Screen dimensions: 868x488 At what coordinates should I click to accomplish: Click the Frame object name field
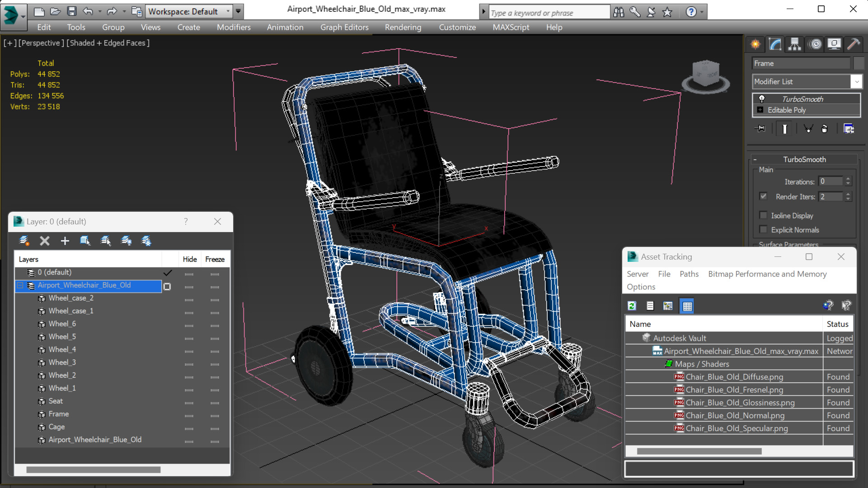[x=802, y=63]
